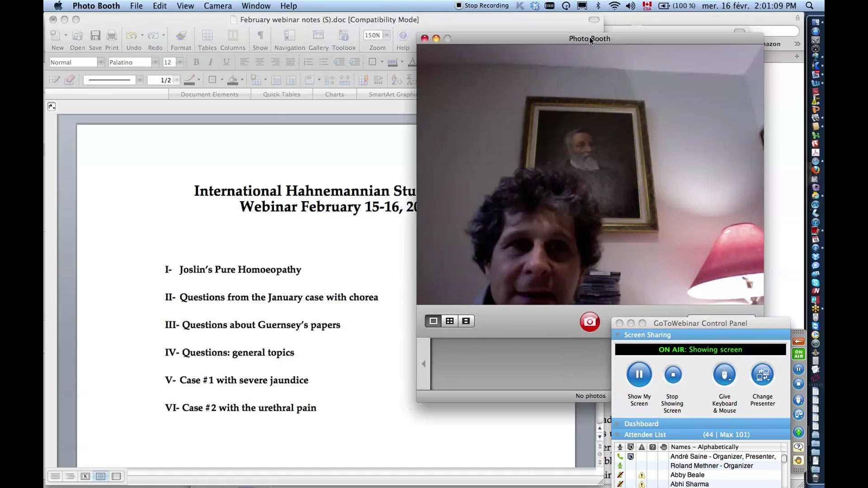Take a photo with the Photo Booth camera button
Image resolution: width=868 pixels, height=488 pixels.
589,322
